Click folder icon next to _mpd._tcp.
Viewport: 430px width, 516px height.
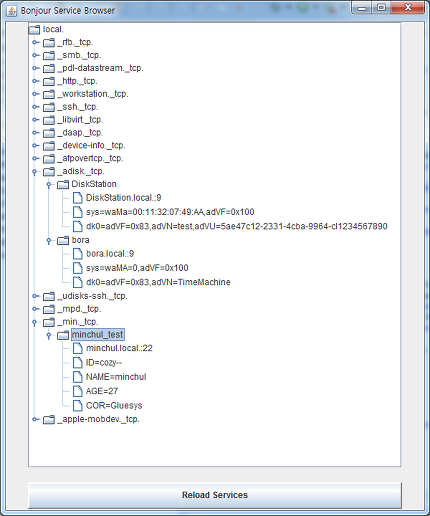pos(49,309)
